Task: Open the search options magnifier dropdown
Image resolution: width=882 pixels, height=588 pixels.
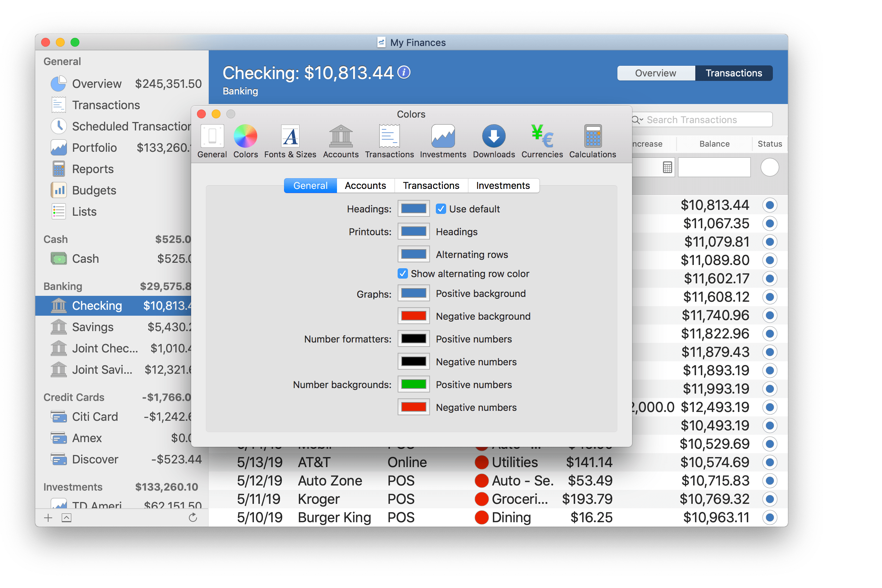Action: 637,120
